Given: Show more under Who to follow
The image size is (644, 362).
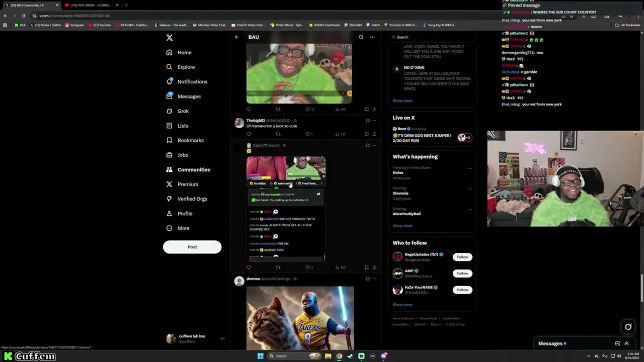Looking at the screenshot, I should coord(403,305).
